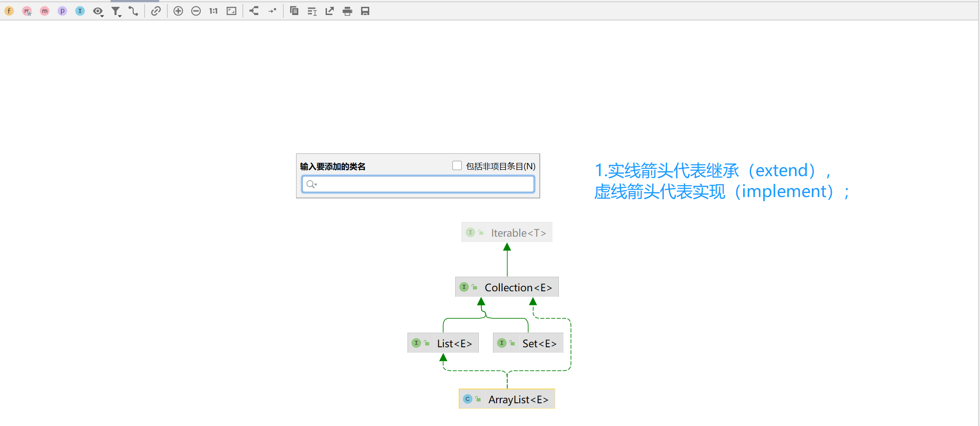Open the funnel scope filter dropdown

pyautogui.click(x=116, y=11)
